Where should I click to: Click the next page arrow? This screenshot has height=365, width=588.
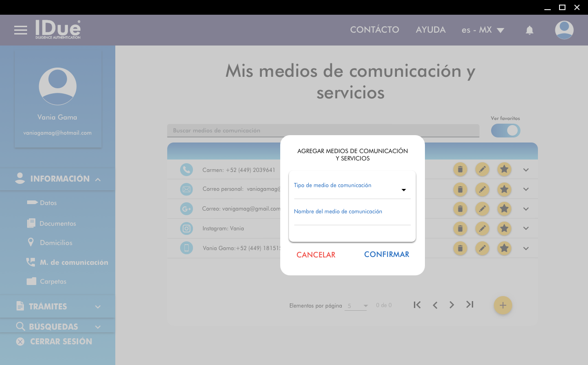coord(452,305)
